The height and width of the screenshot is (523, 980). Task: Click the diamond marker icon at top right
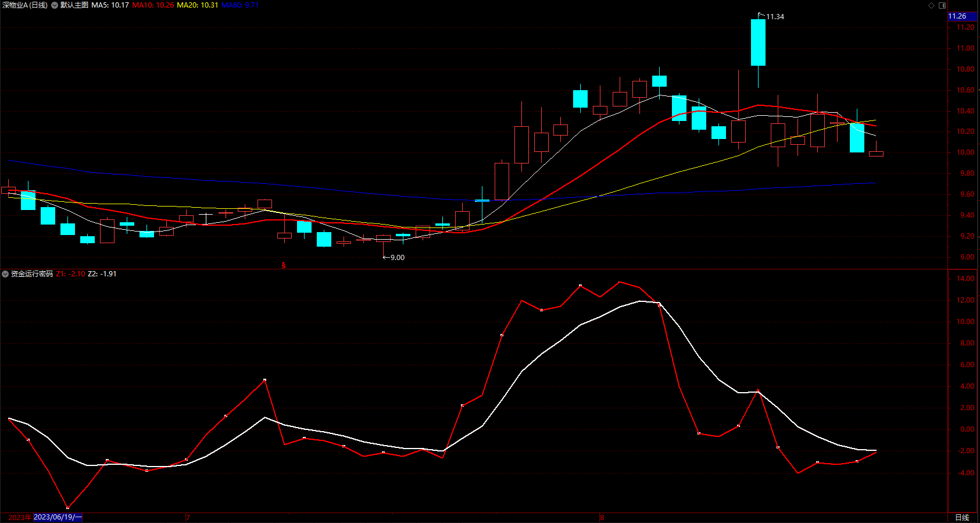(931, 5)
